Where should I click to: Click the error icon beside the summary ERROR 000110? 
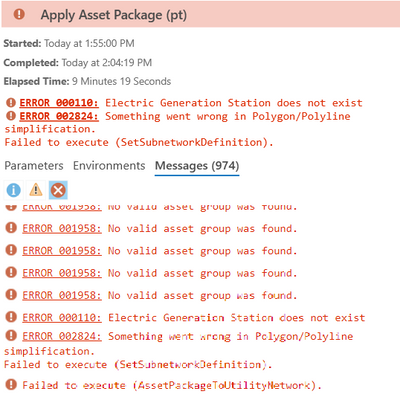[11, 102]
